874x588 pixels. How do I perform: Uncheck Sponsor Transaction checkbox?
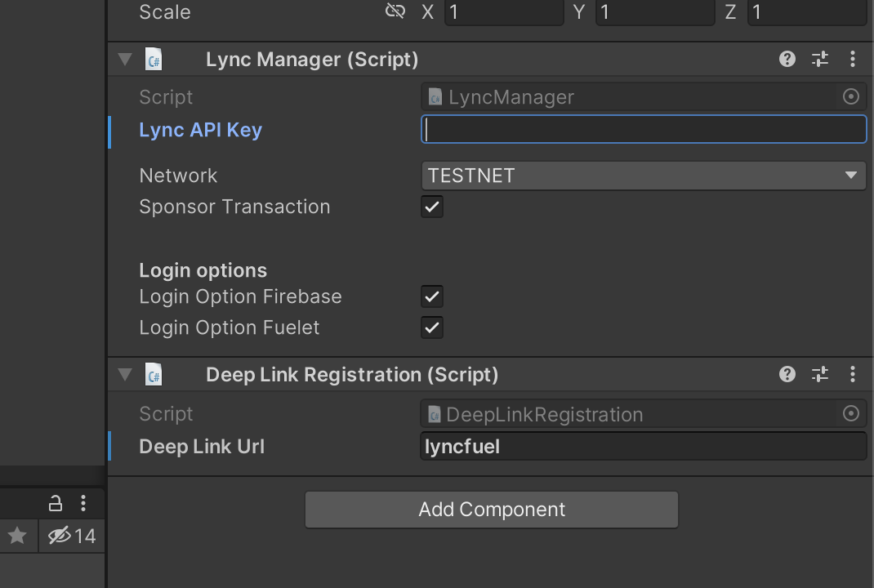[x=432, y=207]
